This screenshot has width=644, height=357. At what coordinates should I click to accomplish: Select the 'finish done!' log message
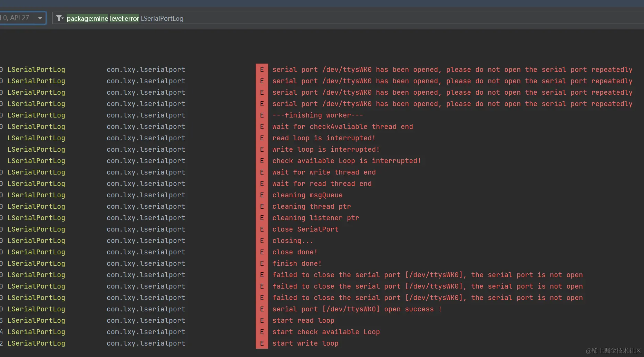(x=297, y=263)
